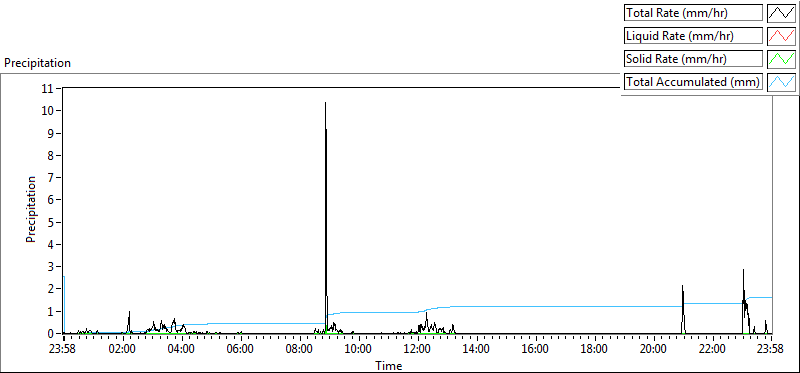
Task: Click the 08:00 time tick label
Action: tap(299, 350)
